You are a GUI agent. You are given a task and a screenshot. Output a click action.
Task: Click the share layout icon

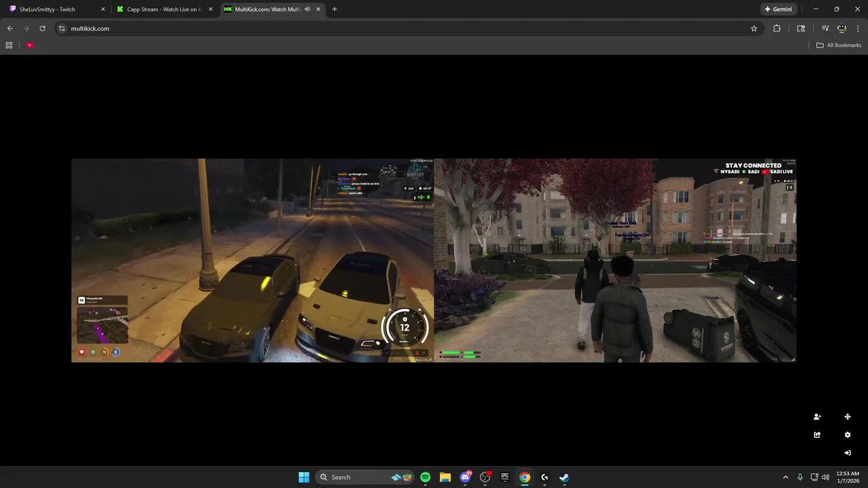[x=817, y=435]
